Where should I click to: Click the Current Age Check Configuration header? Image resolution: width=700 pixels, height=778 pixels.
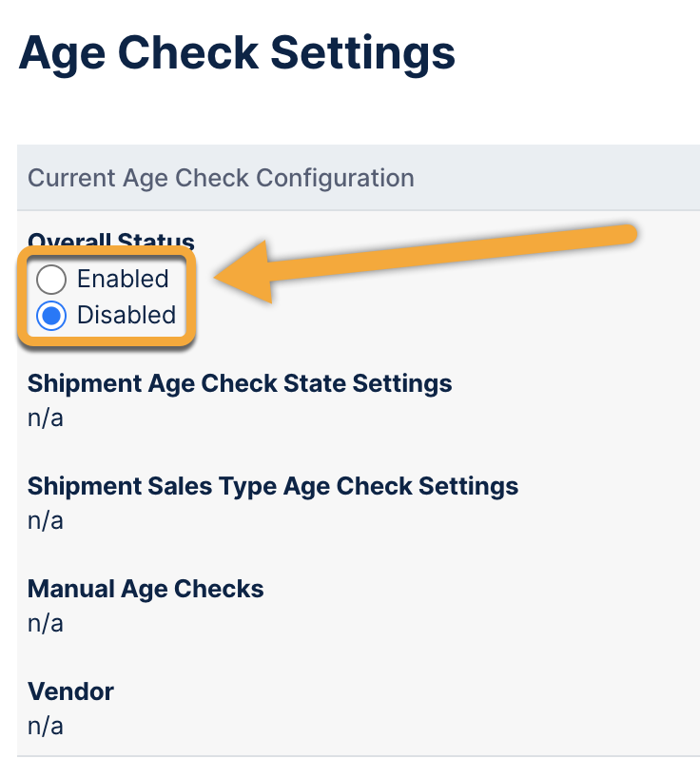(221, 178)
